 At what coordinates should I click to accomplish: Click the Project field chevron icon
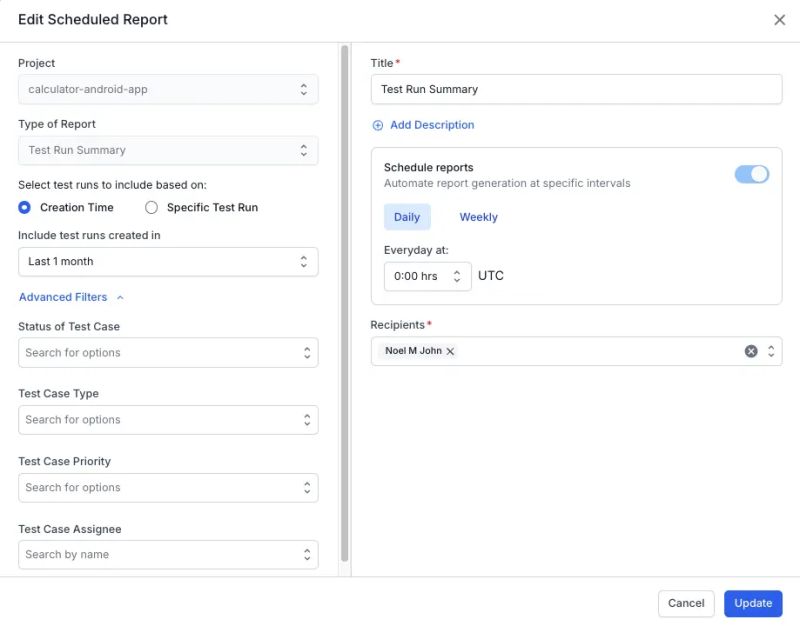306,89
